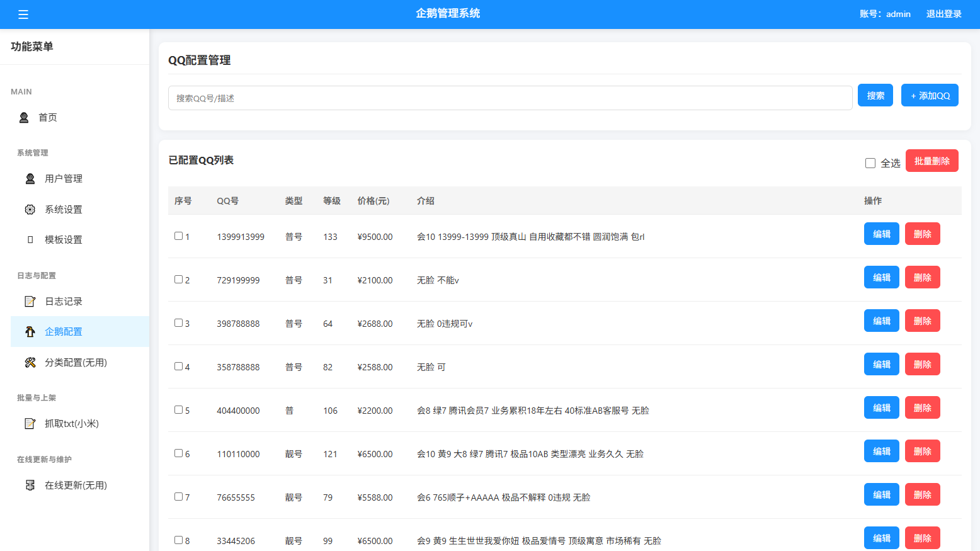Click the red 批量删除 button

(x=932, y=161)
